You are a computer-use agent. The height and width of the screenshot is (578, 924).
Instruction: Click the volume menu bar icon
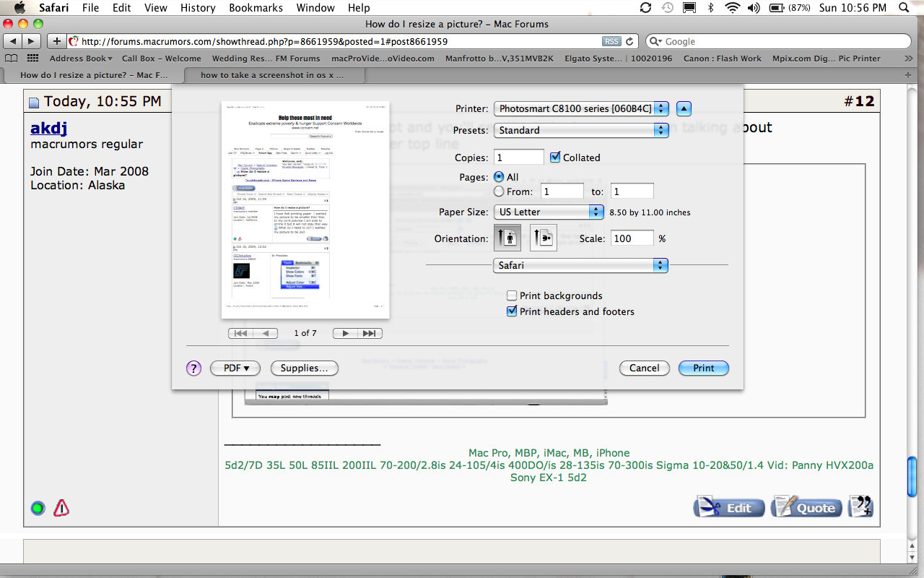tap(754, 8)
